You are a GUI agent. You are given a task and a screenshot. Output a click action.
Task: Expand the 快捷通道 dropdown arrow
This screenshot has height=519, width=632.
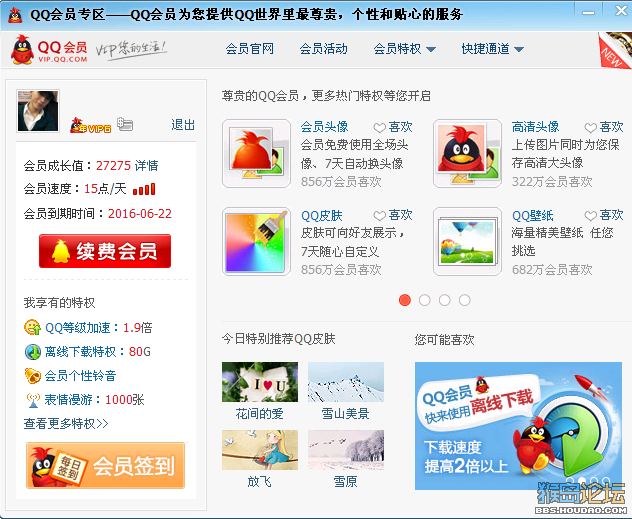(x=519, y=50)
